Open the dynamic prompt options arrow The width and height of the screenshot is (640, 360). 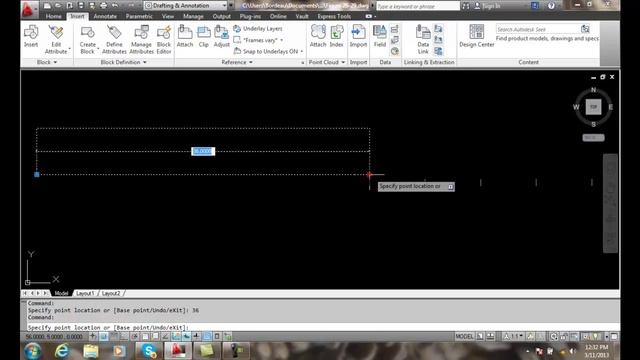(450, 187)
